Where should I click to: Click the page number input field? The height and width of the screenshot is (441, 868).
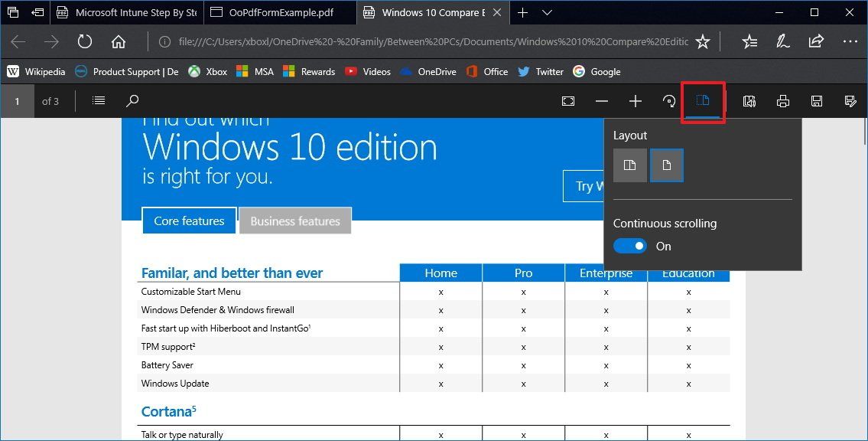17,100
